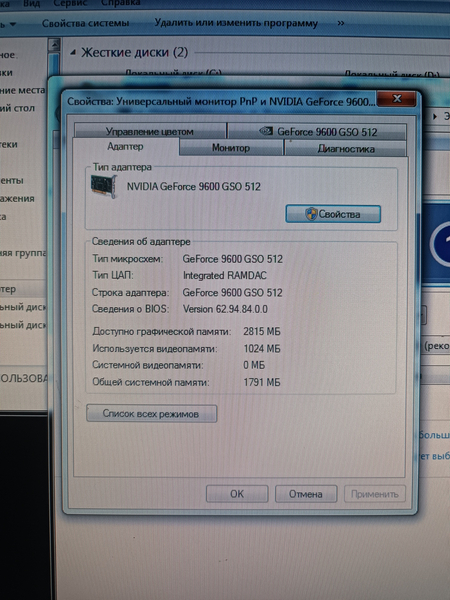Image resolution: width=450 pixels, height=600 pixels.
Task: Confirm with the OK button
Action: pyautogui.click(x=237, y=494)
